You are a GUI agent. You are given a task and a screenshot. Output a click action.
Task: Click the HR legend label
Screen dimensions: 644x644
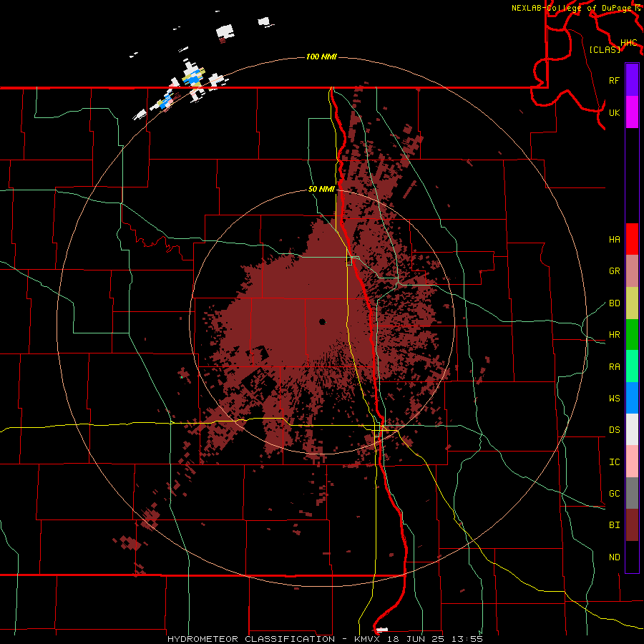pyautogui.click(x=614, y=335)
